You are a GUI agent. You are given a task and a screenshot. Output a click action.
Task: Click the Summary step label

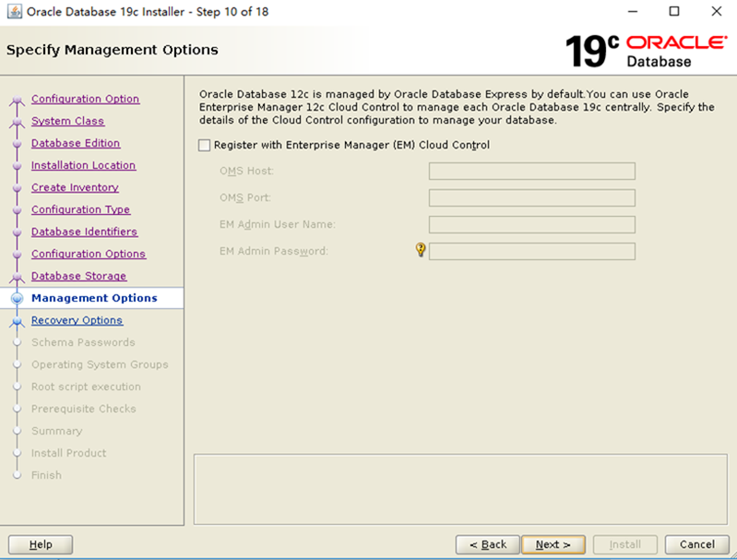point(56,430)
